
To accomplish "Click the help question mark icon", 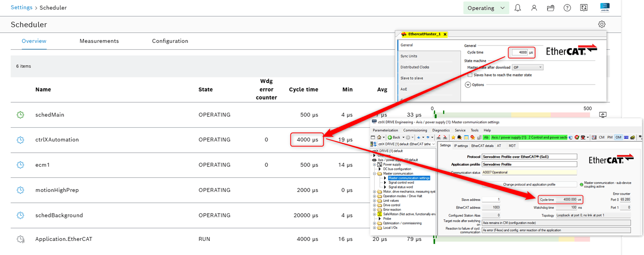I will pyautogui.click(x=567, y=8).
